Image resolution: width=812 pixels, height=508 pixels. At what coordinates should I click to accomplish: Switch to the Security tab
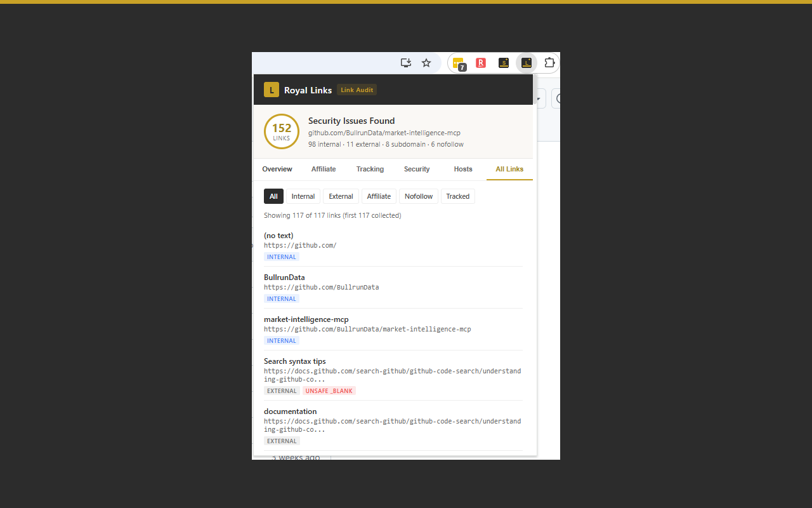coord(417,169)
